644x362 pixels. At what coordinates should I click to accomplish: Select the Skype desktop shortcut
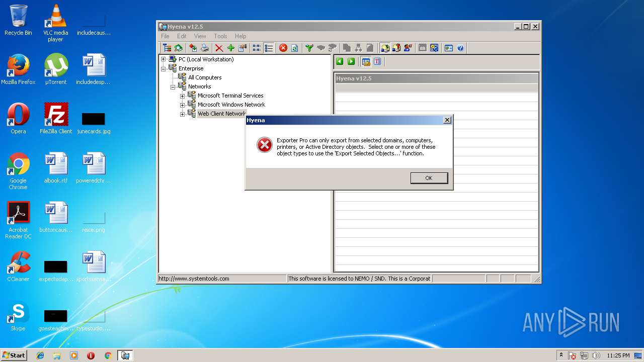[18, 316]
